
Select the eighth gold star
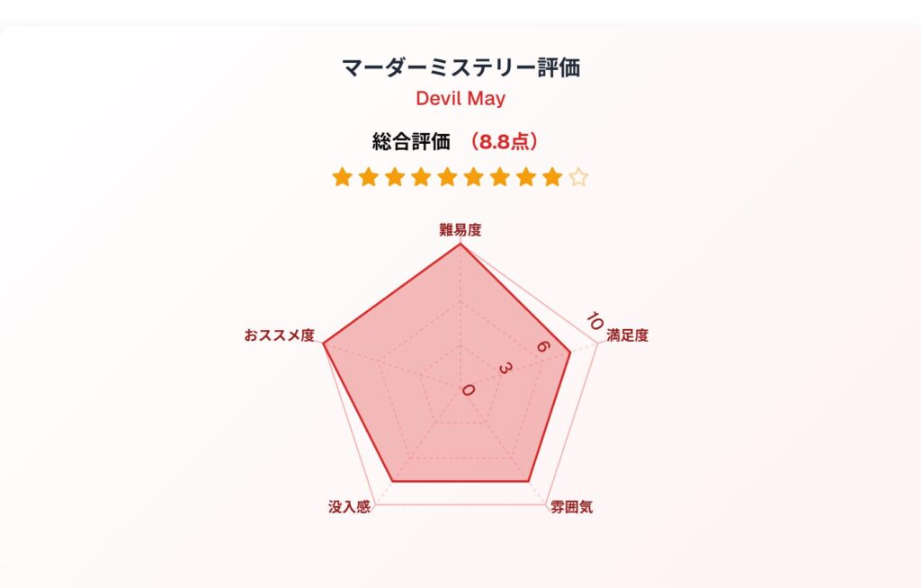tap(526, 177)
